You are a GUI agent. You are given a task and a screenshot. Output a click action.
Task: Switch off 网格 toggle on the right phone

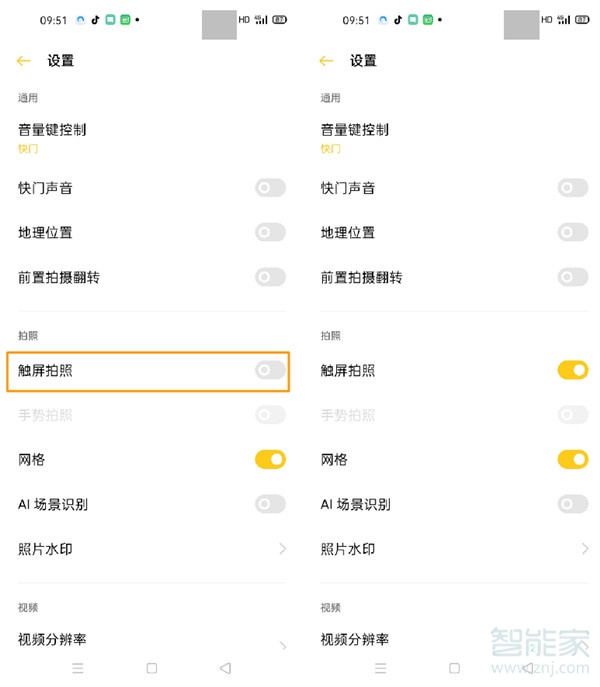(572, 460)
